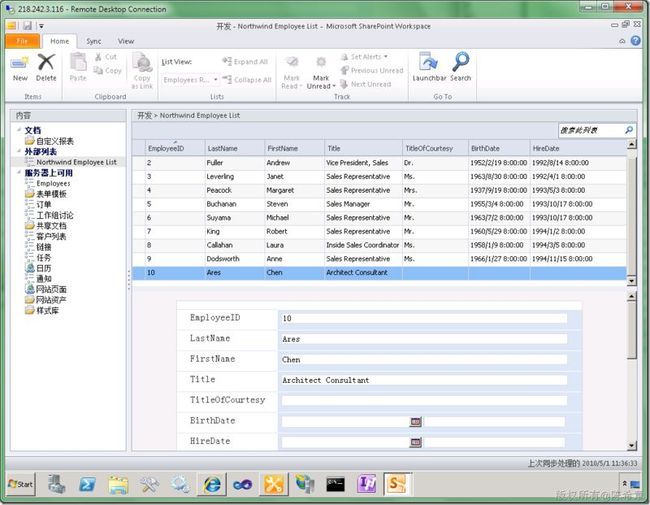Image resolution: width=650 pixels, height=505 pixels.
Task: Click the 搜索此列表 search field
Action: click(x=591, y=130)
